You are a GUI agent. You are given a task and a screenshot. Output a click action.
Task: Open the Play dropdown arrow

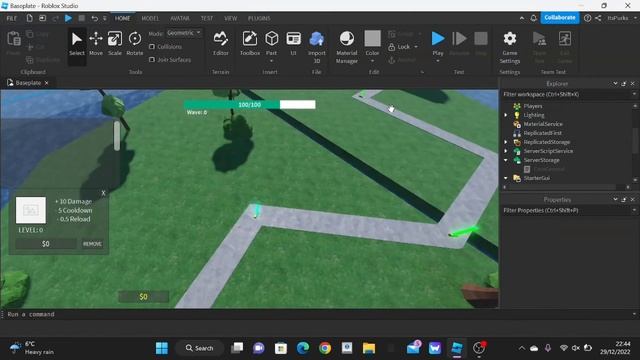coord(438,61)
